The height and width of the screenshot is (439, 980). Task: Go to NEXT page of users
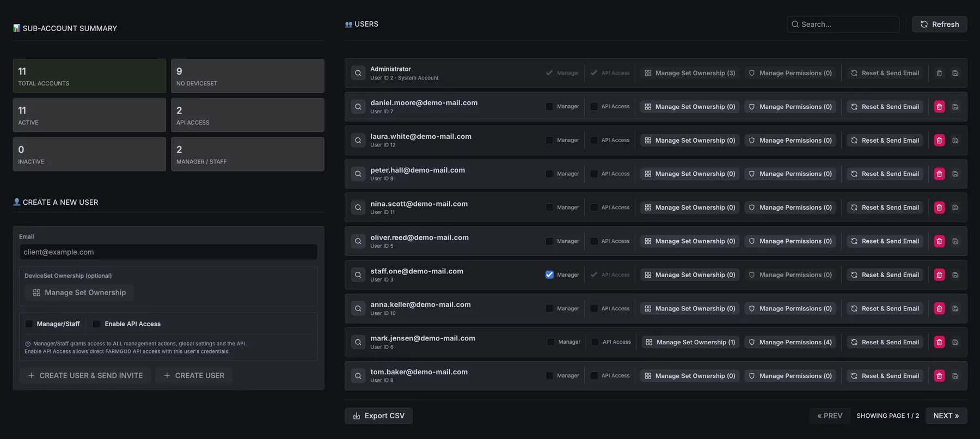point(946,416)
